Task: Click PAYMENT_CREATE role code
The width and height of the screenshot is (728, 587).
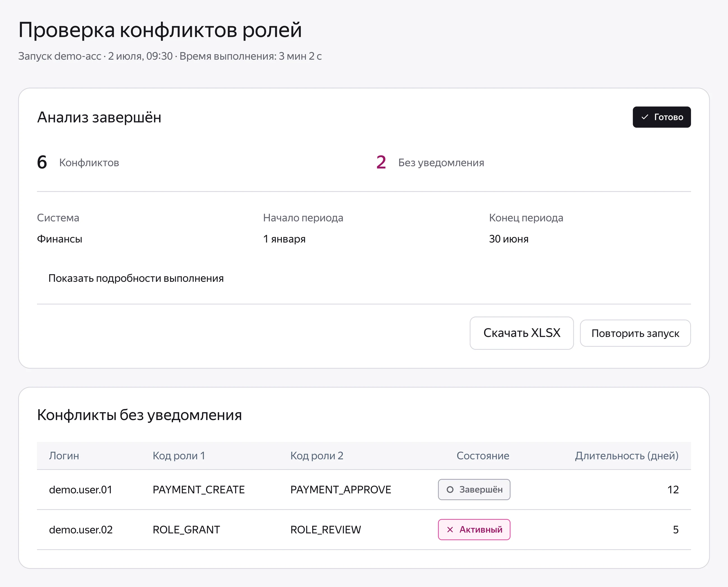Action: 199,490
